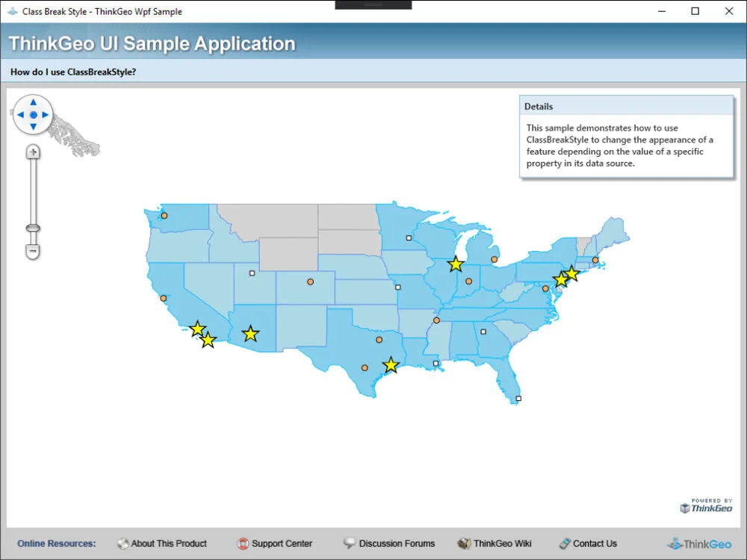Select the white square marker in southern Florida

point(519,399)
